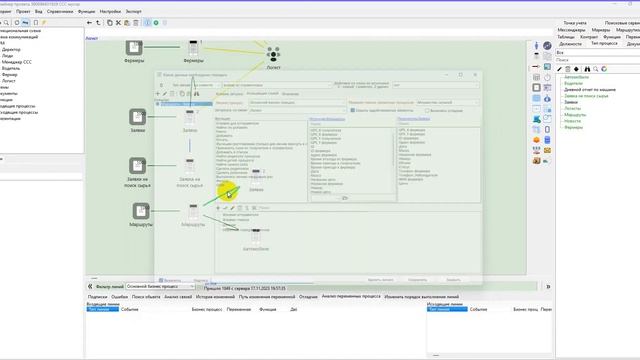Pick the arrow line icon in the element palette
Image resolution: width=640 pixels, height=360 pixels.
(536, 67)
